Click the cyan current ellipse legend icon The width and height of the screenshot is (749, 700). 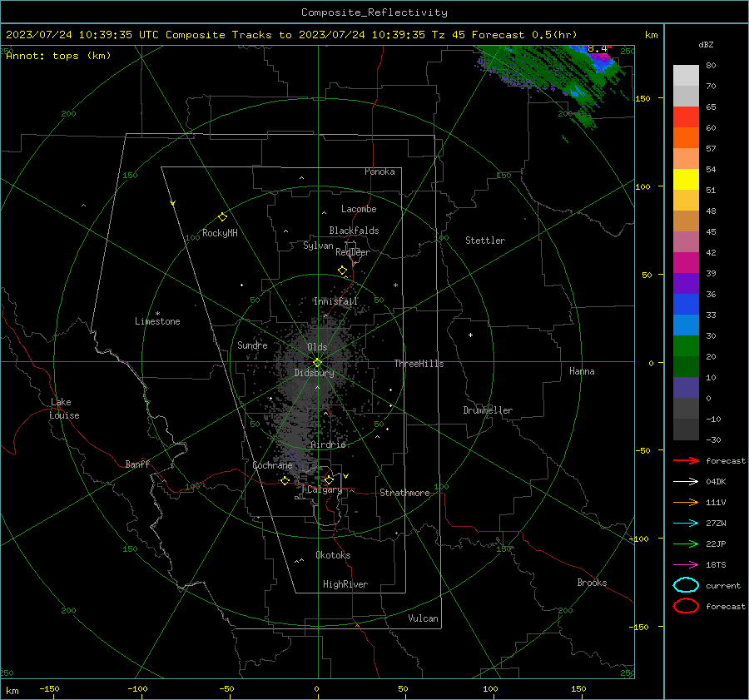click(686, 585)
